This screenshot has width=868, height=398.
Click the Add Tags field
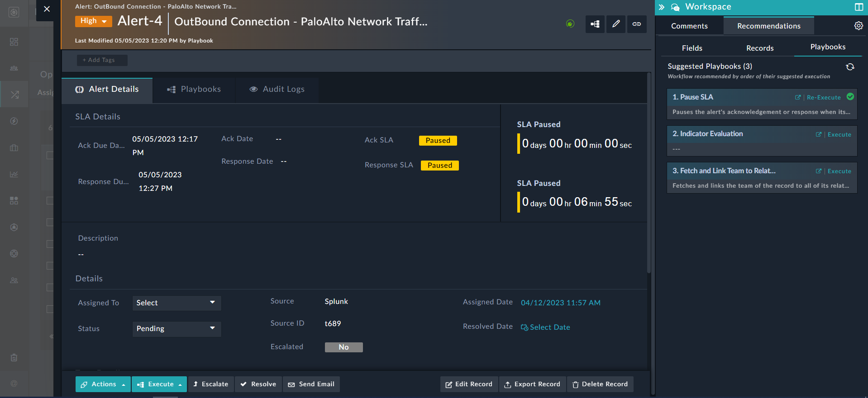[102, 60]
